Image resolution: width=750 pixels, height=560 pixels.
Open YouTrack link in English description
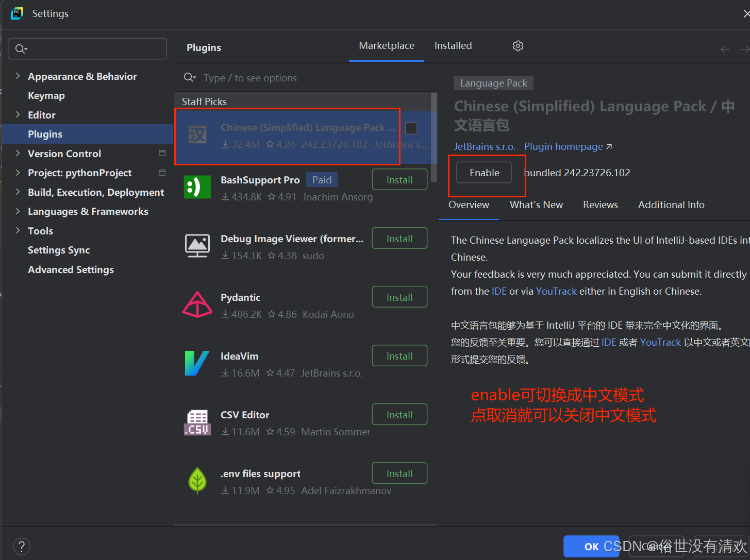[x=556, y=291]
